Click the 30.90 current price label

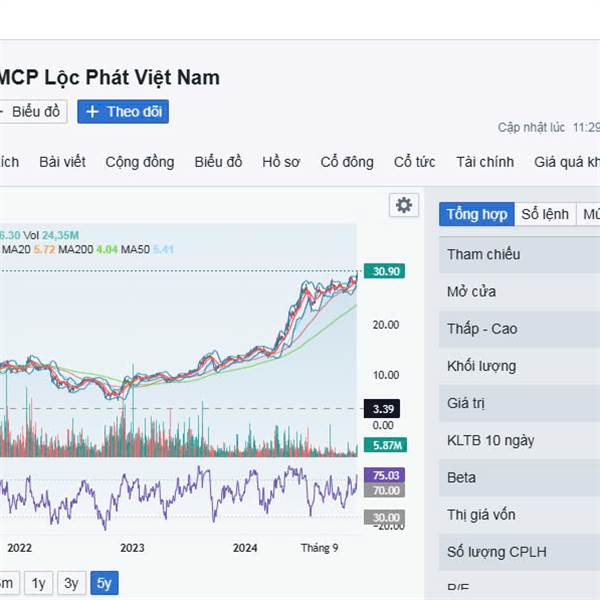click(x=384, y=271)
